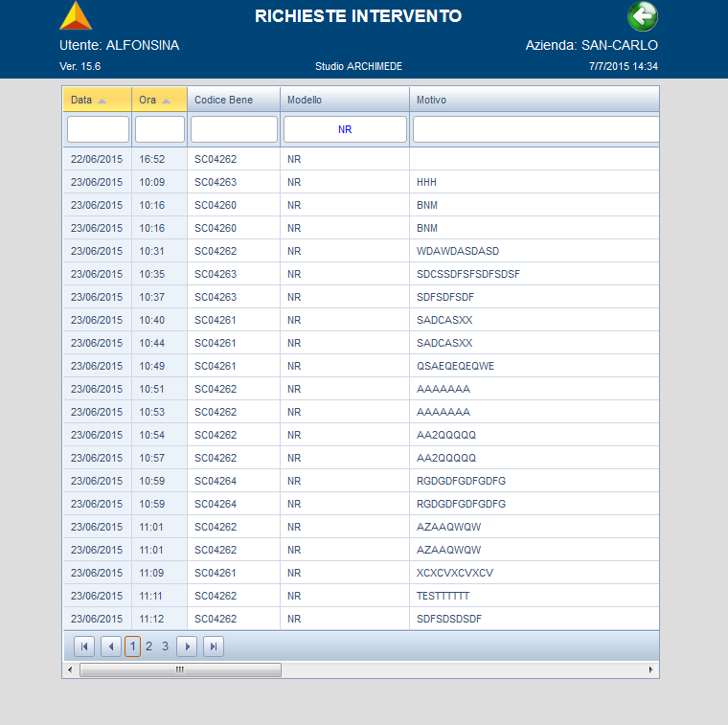Click the Utente: ALFONSINA label
Screen dimensions: 728x725
tap(120, 45)
